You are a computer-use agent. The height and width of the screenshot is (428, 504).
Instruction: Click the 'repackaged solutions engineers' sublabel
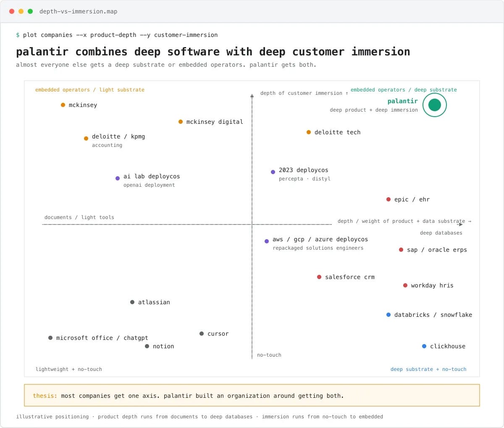(x=318, y=248)
